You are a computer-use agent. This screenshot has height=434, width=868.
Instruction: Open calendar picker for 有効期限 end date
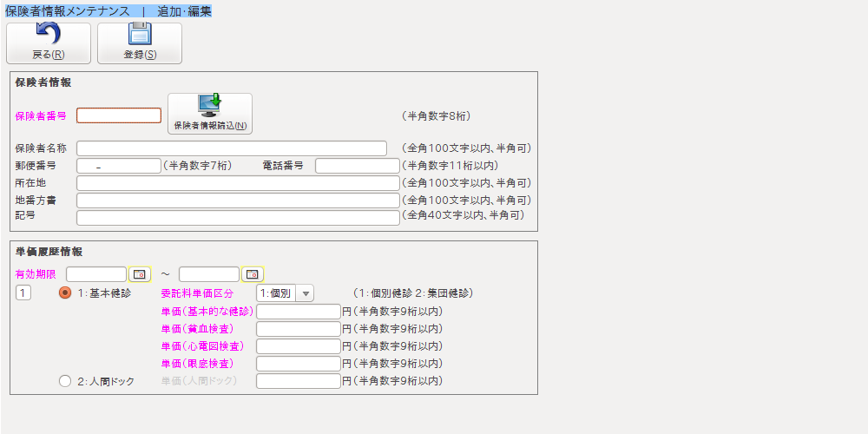(253, 274)
